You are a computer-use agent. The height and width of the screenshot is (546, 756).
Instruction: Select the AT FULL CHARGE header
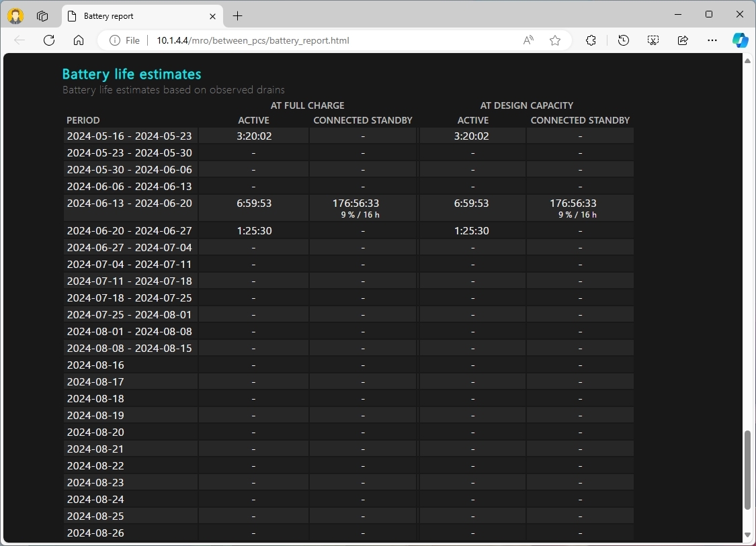pyautogui.click(x=308, y=105)
